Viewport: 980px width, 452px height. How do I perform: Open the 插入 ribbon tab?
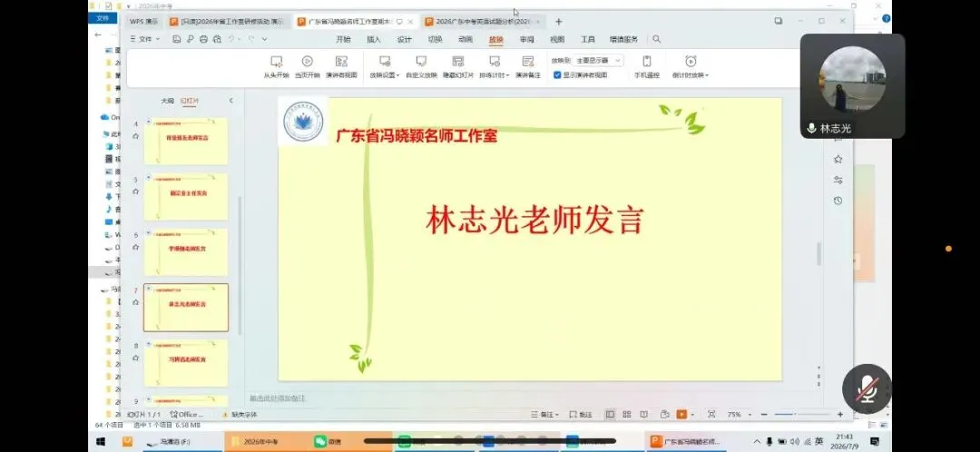click(374, 39)
